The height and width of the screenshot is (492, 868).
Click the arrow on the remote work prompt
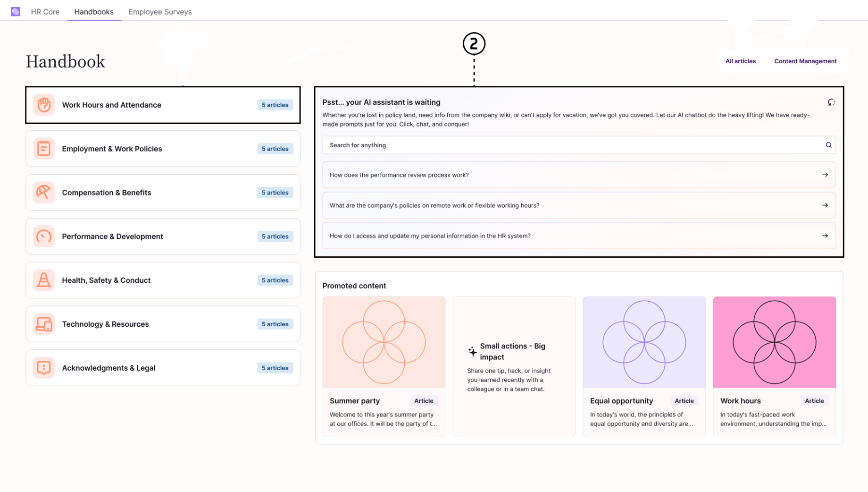click(x=825, y=205)
